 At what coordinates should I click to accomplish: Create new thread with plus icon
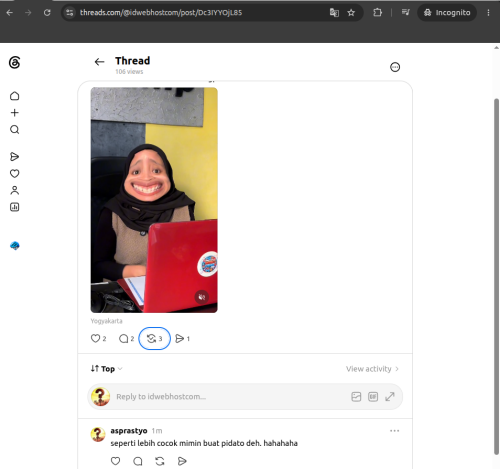(14, 113)
